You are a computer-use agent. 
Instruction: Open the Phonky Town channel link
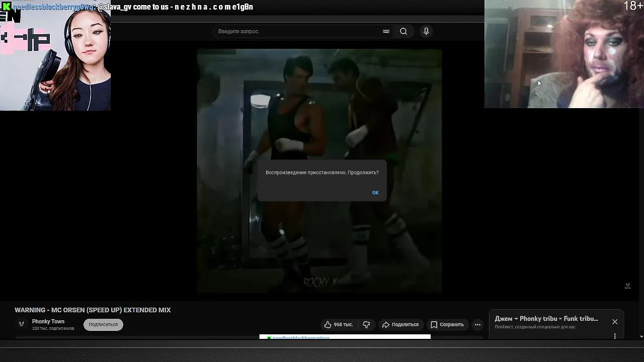tap(48, 322)
